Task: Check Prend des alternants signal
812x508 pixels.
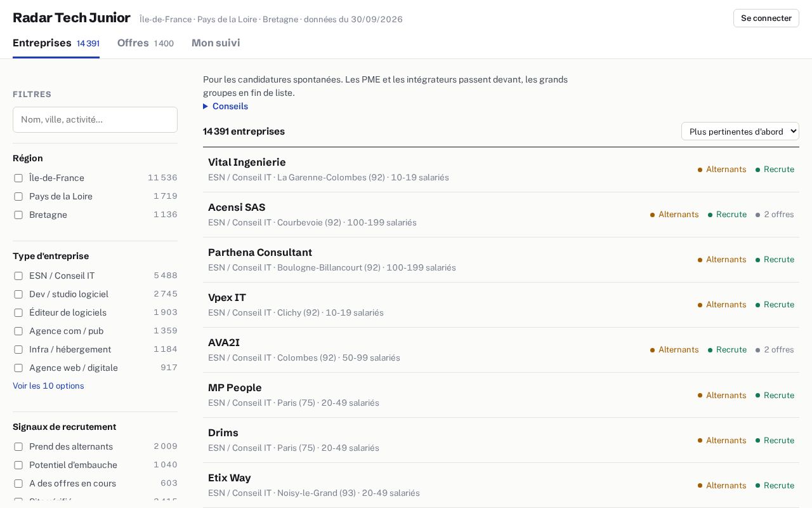Action: [x=18, y=446]
